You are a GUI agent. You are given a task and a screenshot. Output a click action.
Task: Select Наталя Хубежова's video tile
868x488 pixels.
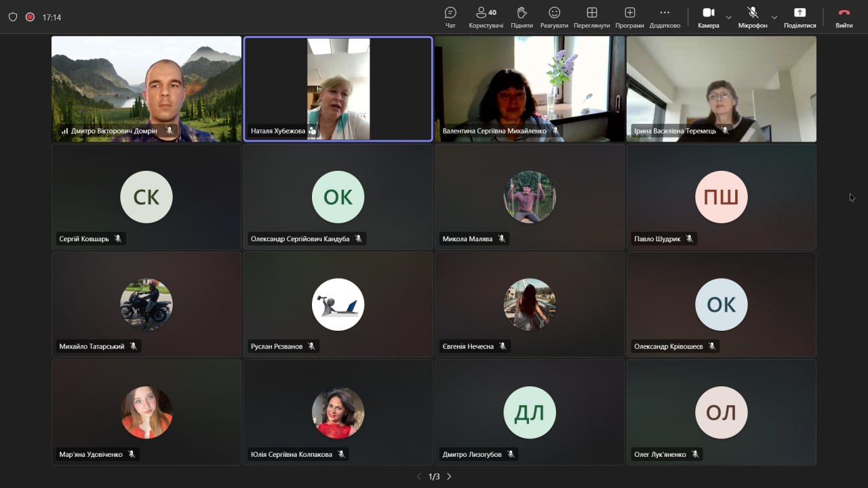[338, 89]
